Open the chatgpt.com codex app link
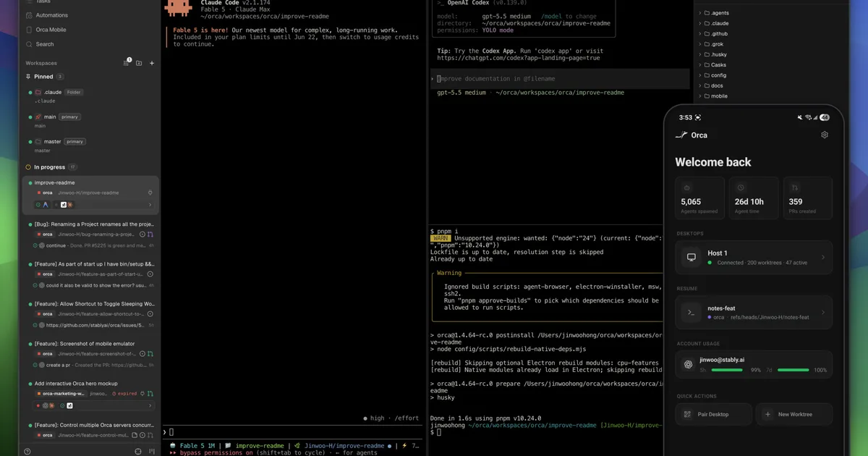This screenshot has width=868, height=456. (519, 58)
